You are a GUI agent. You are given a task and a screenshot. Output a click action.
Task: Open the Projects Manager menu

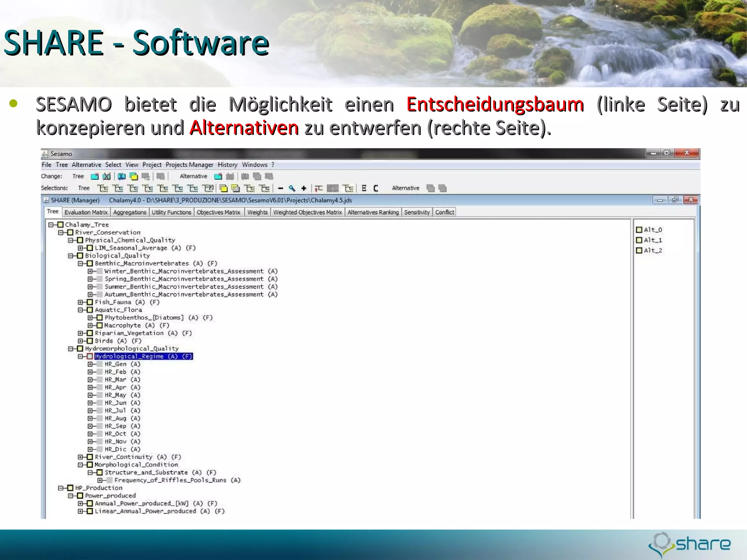(x=189, y=165)
